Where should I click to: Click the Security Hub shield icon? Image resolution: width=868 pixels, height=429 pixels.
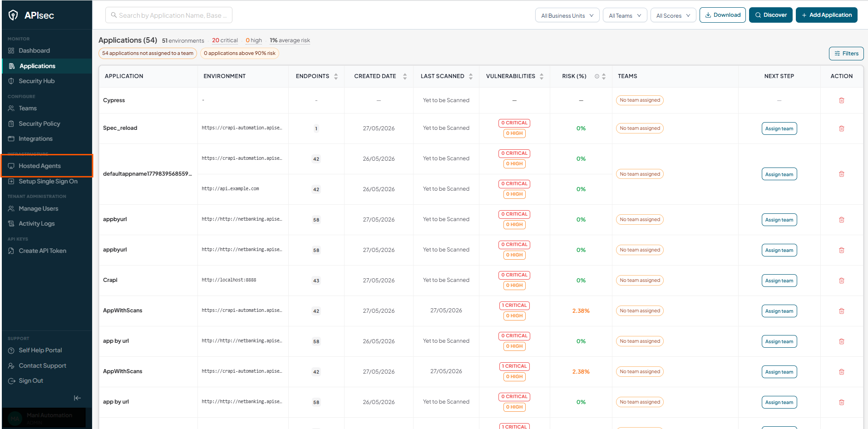[11, 81]
